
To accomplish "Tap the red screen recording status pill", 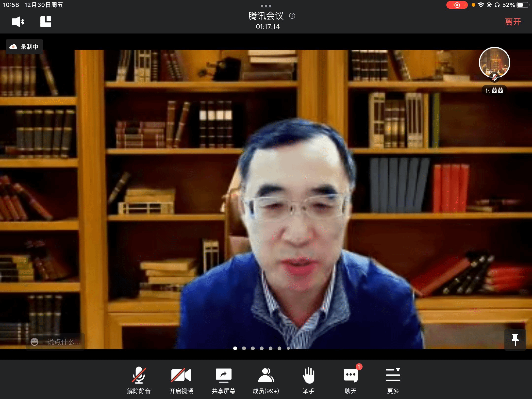I will click(457, 5).
